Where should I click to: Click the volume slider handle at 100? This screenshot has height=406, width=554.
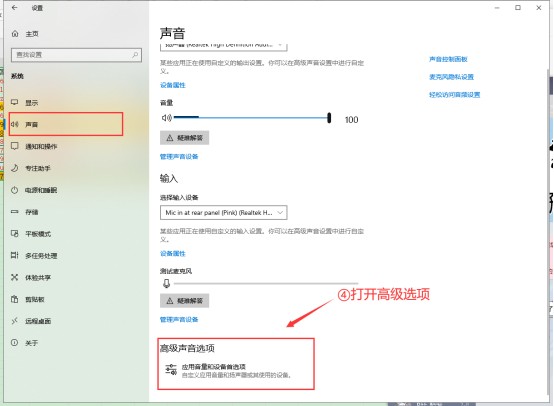[x=329, y=118]
